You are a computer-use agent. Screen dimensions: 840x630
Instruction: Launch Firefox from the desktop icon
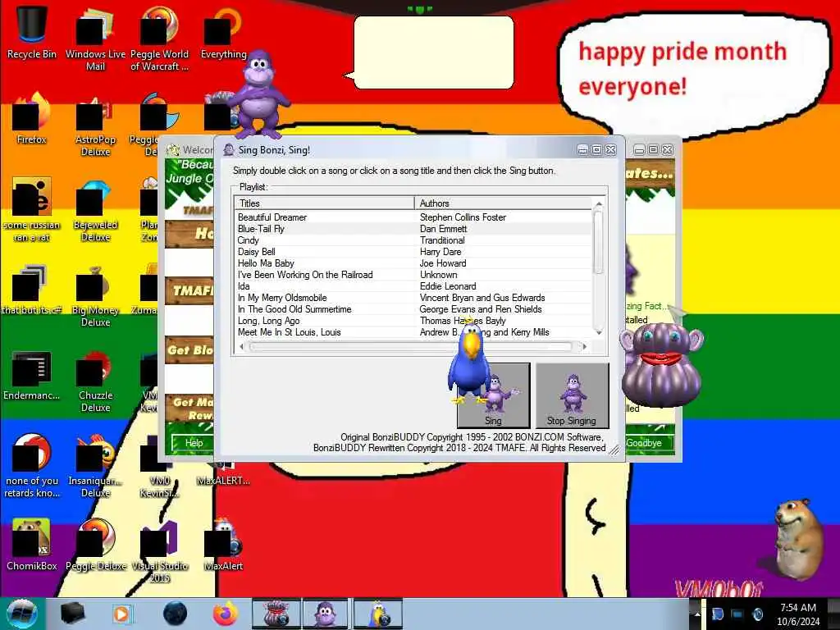point(32,118)
